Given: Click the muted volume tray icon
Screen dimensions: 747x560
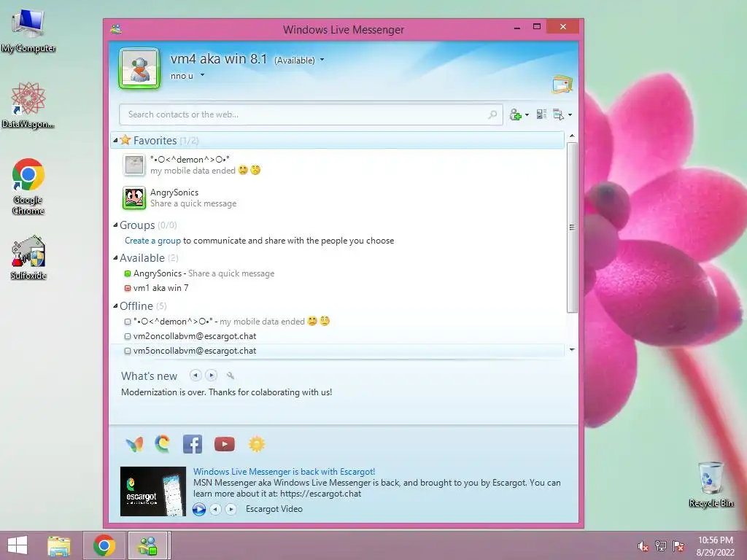Looking at the screenshot, I should point(643,546).
